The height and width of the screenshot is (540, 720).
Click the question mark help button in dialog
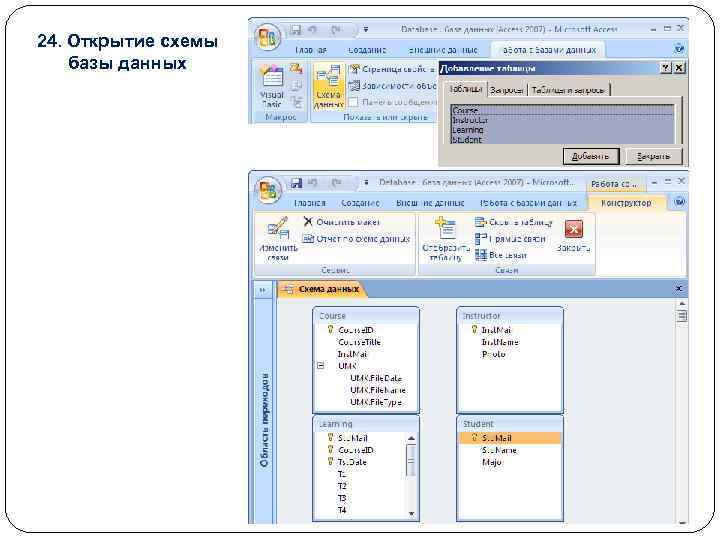click(x=666, y=68)
